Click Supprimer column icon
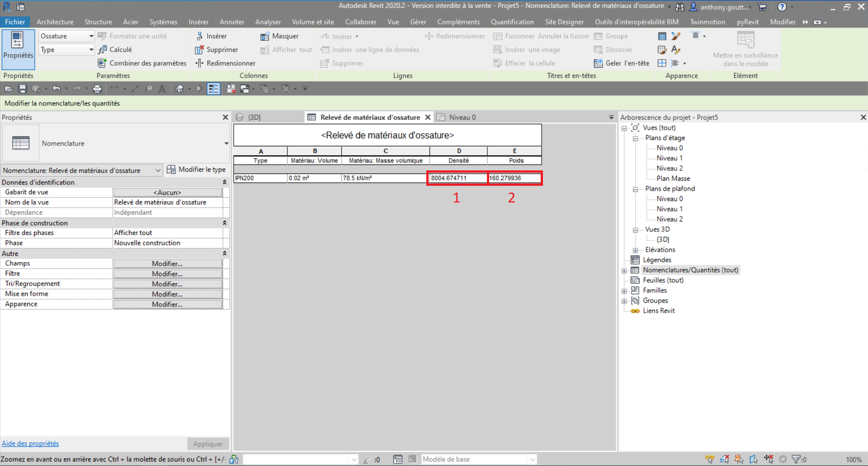The height and width of the screenshot is (466, 868). click(x=199, y=50)
